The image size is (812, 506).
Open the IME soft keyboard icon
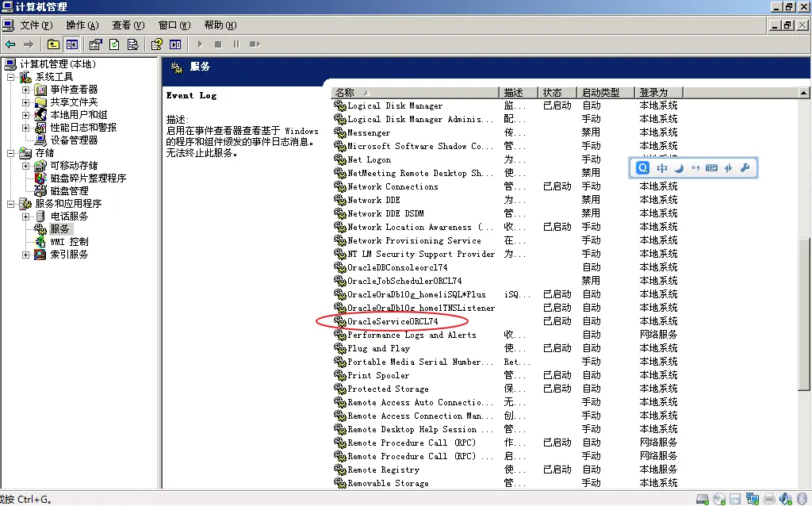pos(712,168)
